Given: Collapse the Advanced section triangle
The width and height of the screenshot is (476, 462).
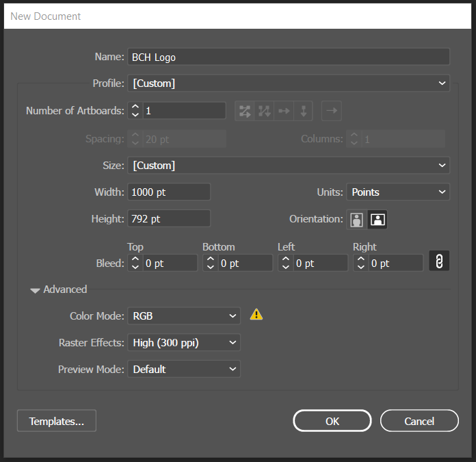Looking at the screenshot, I should (35, 290).
